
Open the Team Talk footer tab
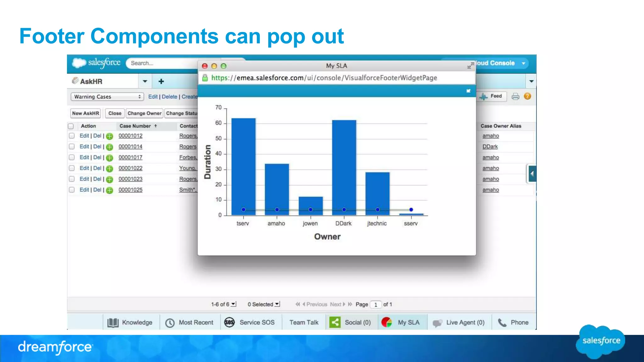[x=304, y=322]
